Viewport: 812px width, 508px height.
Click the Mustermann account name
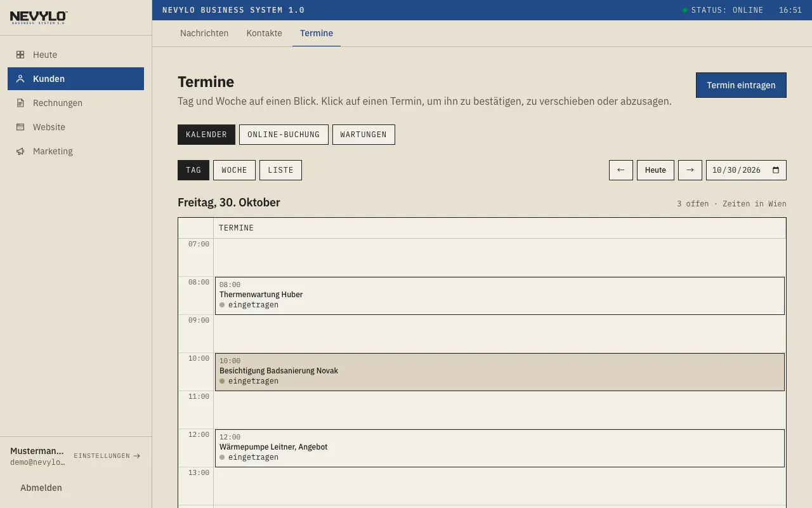37,451
